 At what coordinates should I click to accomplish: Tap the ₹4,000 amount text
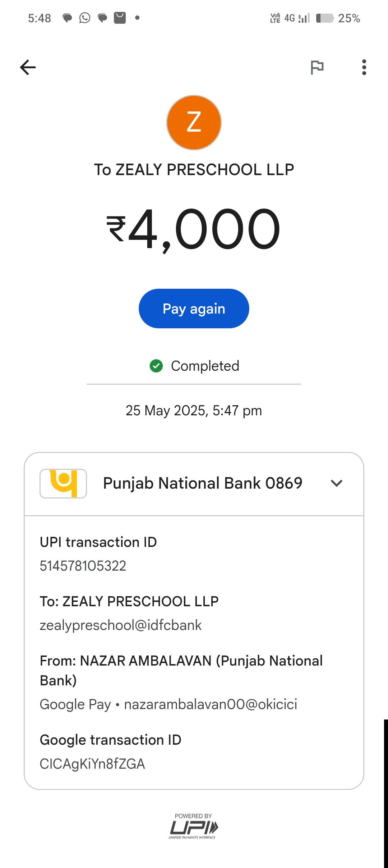[194, 229]
